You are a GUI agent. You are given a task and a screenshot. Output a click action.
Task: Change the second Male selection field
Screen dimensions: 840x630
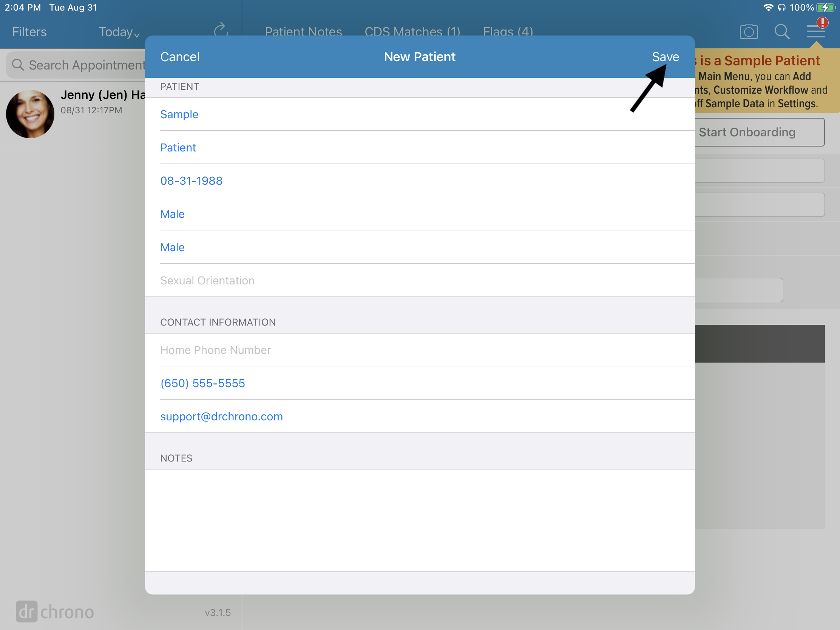(x=420, y=247)
